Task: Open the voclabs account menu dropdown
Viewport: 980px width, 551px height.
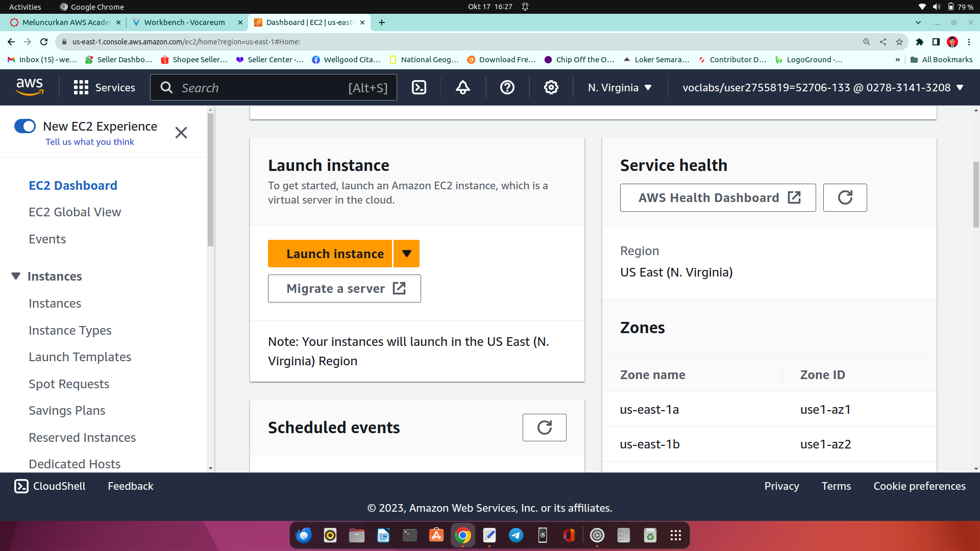Action: pos(822,87)
